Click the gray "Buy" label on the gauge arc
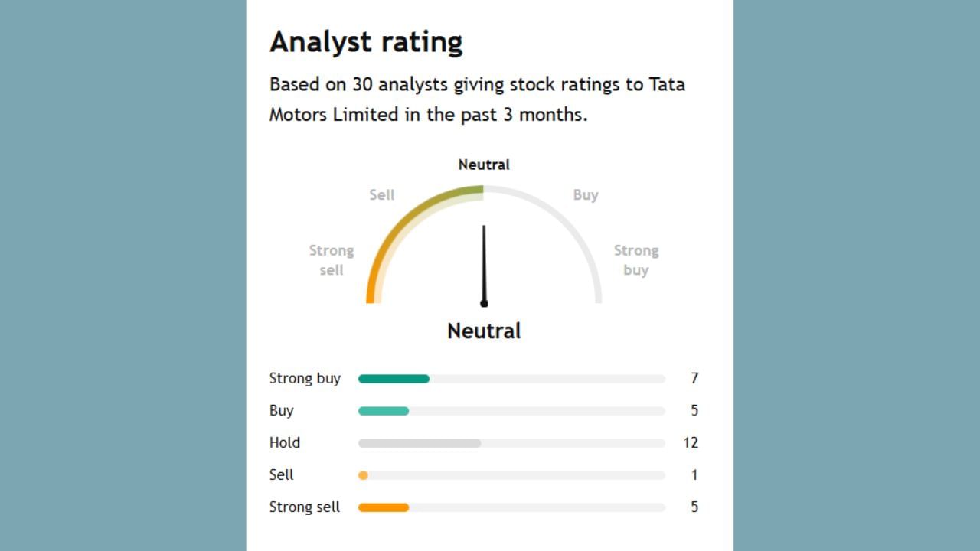Screen dimensions: 980x551 coord(586,195)
